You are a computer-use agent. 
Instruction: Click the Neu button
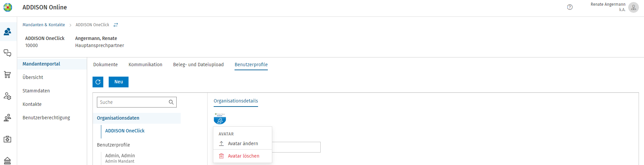point(118,82)
